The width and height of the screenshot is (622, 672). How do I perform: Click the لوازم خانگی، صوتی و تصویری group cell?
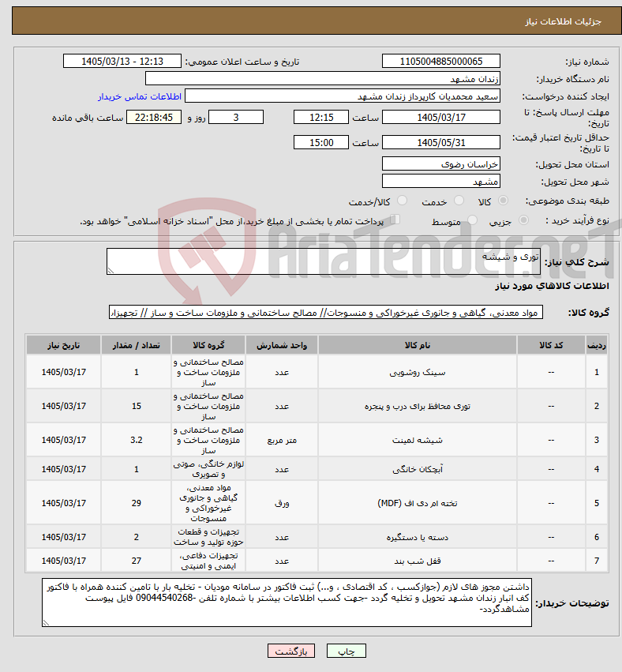pos(208,469)
